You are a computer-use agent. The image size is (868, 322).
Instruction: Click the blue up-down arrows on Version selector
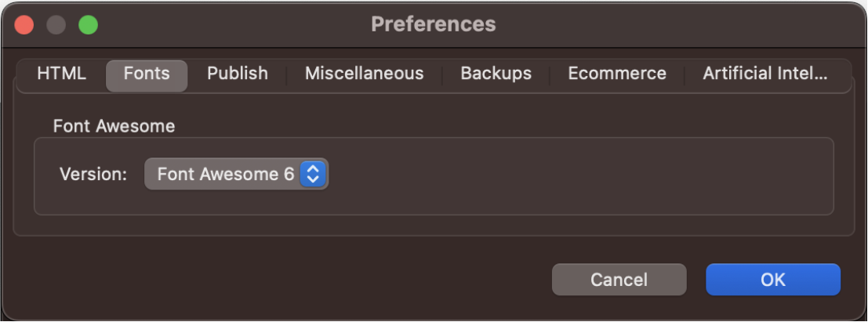[x=313, y=174]
